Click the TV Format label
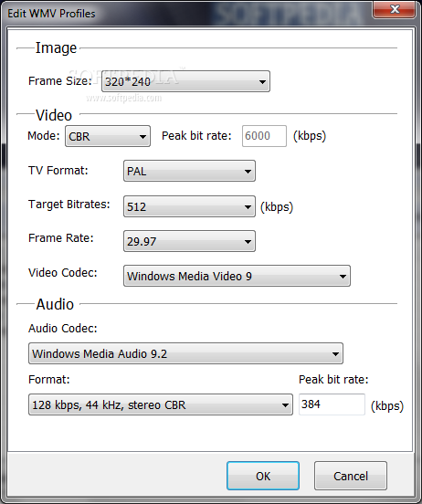This screenshot has width=422, height=504. click(58, 170)
